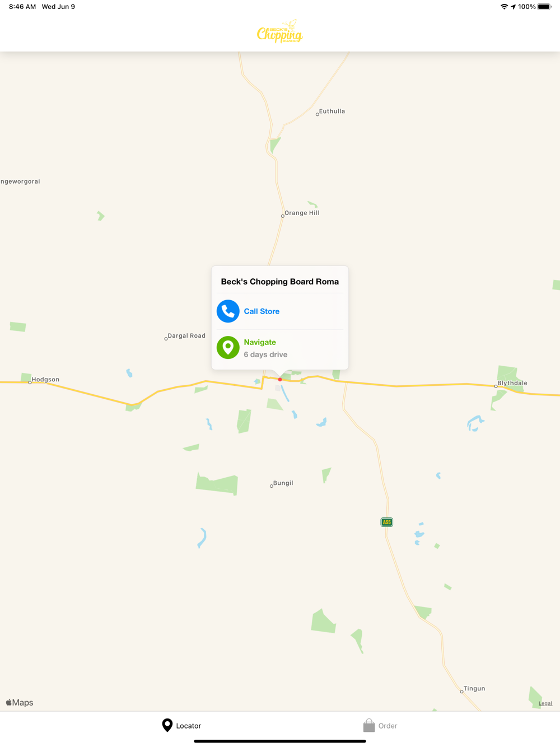Click the A55 highway shield icon

coord(386,522)
